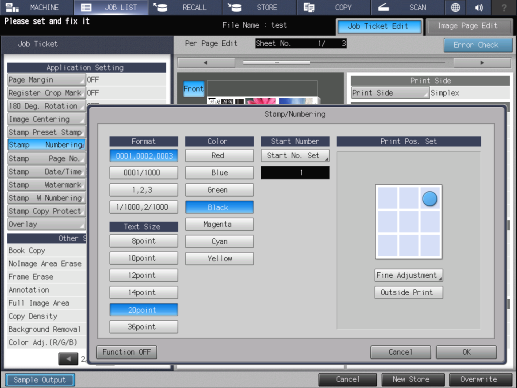This screenshot has height=388, width=517.
Task: Open the JOB LIST tab
Action: click(111, 7)
